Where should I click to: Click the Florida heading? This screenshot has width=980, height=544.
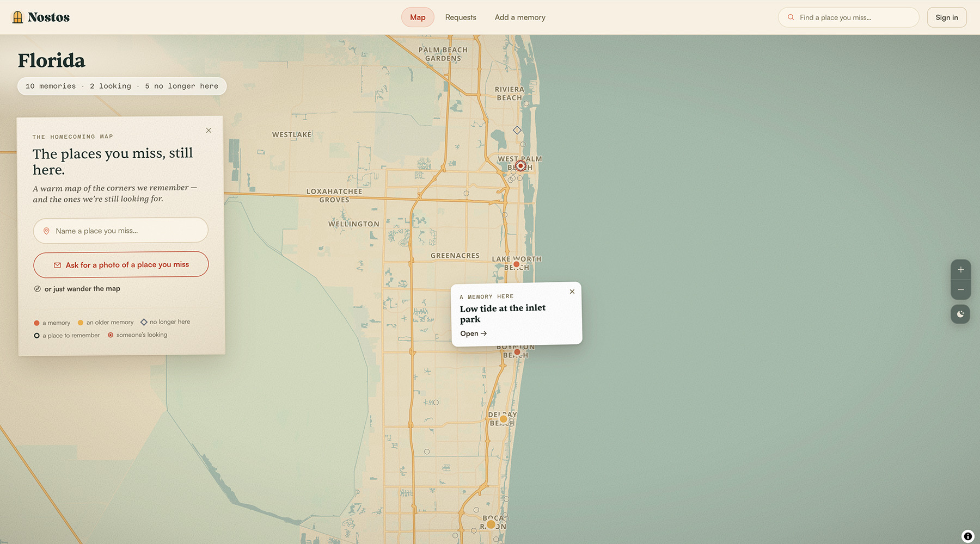pyautogui.click(x=52, y=60)
